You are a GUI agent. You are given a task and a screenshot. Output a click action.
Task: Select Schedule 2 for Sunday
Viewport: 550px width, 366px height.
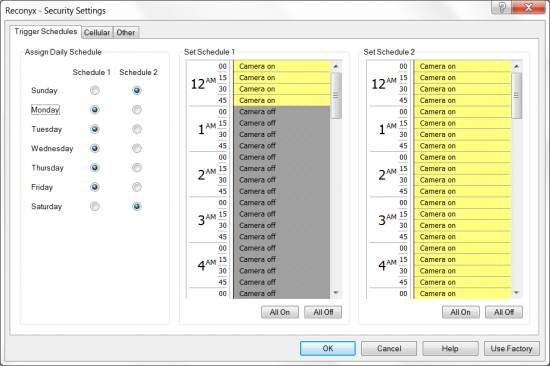[x=137, y=91]
